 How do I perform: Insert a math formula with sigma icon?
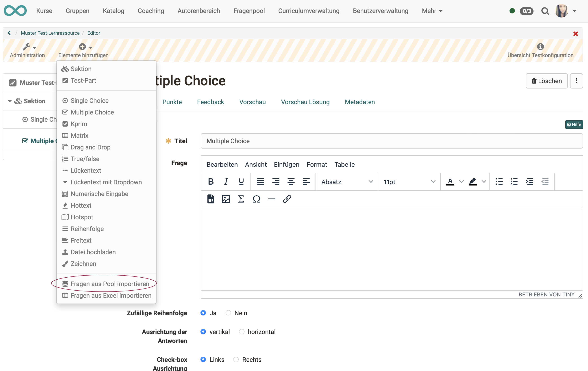pyautogui.click(x=241, y=199)
